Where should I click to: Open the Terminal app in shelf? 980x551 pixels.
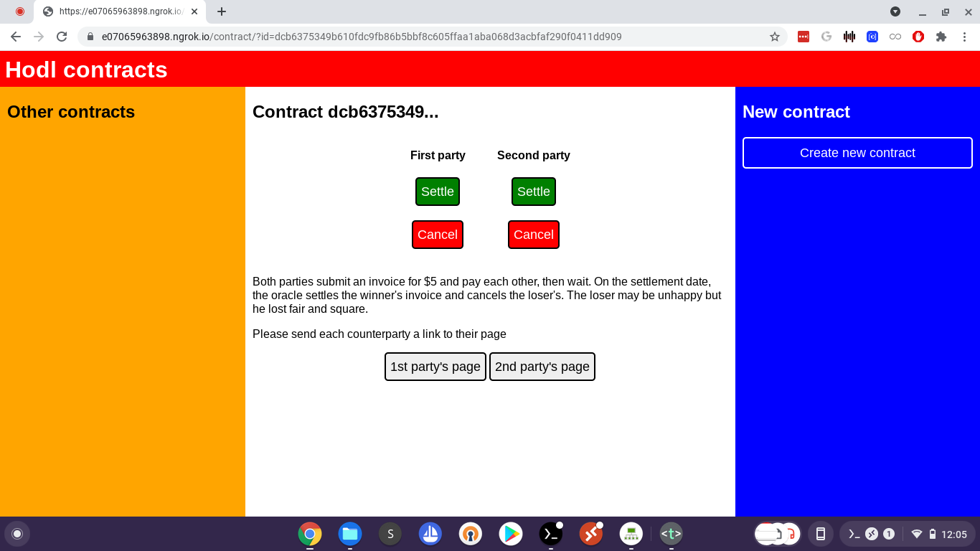(x=551, y=534)
